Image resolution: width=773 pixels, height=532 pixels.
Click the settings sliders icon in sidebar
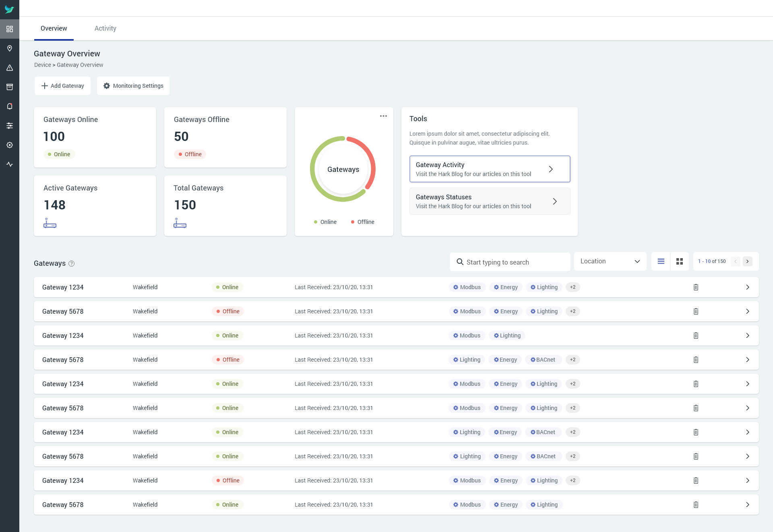[9, 125]
